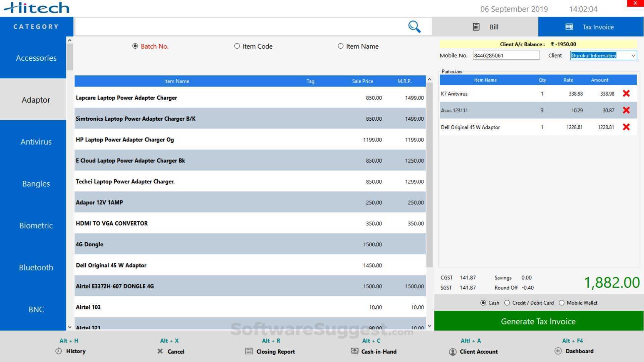Select the Item Name radio button
The width and height of the screenshot is (644, 362).
coord(340,46)
